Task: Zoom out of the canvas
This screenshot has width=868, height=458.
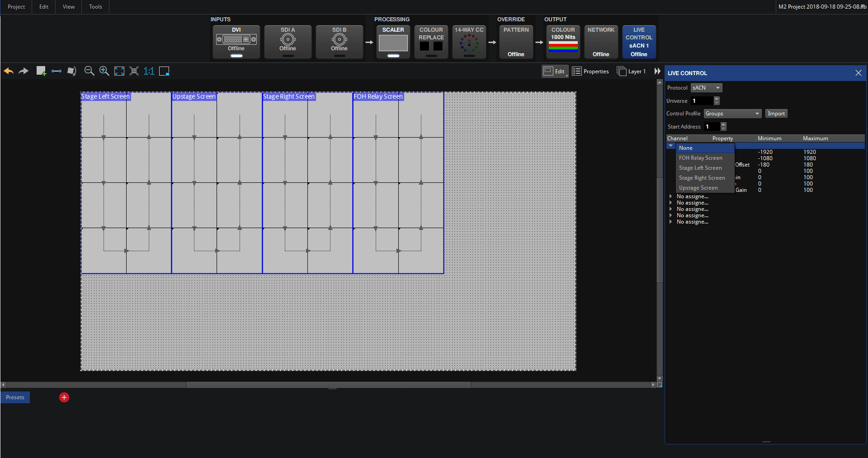Action: point(89,71)
